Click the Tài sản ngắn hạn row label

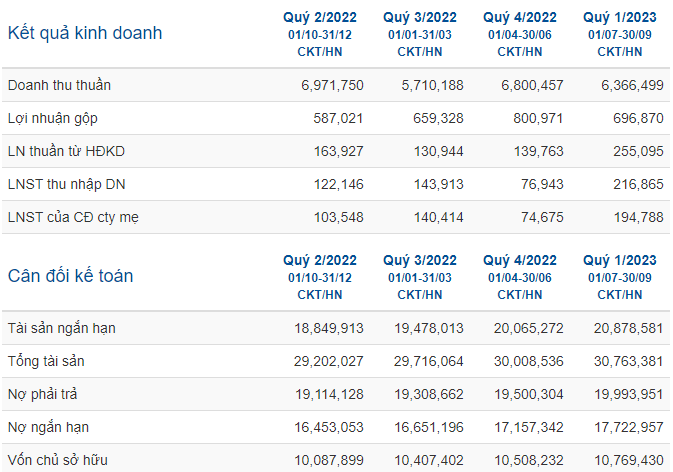[62, 328]
